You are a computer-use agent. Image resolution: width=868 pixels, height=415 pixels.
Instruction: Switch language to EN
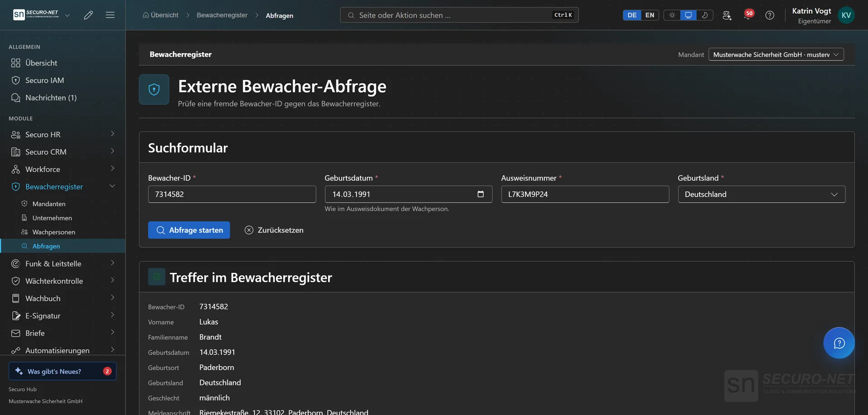coord(650,15)
